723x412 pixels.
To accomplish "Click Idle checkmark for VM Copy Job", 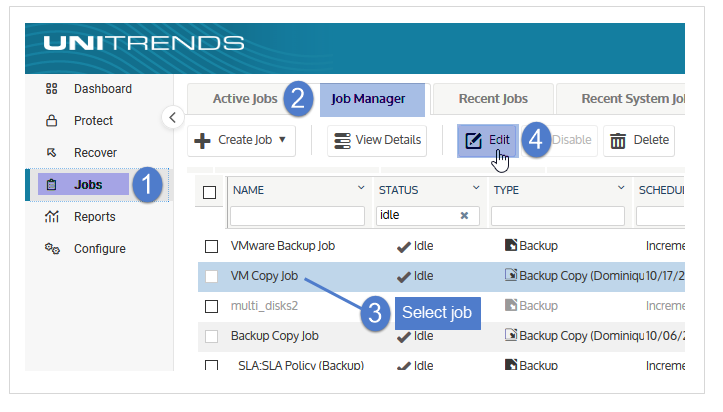I will [403, 277].
